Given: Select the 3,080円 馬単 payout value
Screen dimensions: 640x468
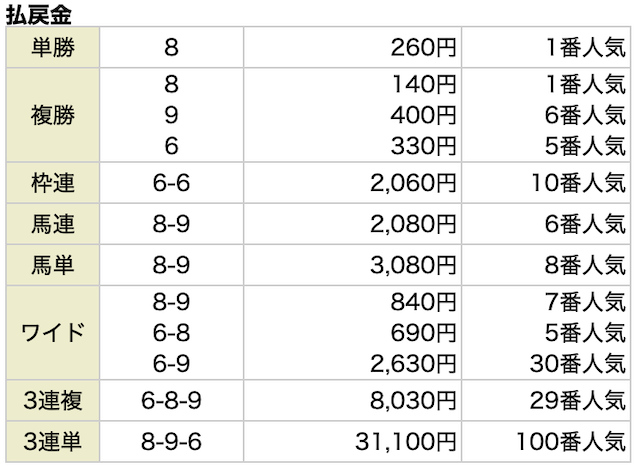Looking at the screenshot, I should (x=413, y=265).
